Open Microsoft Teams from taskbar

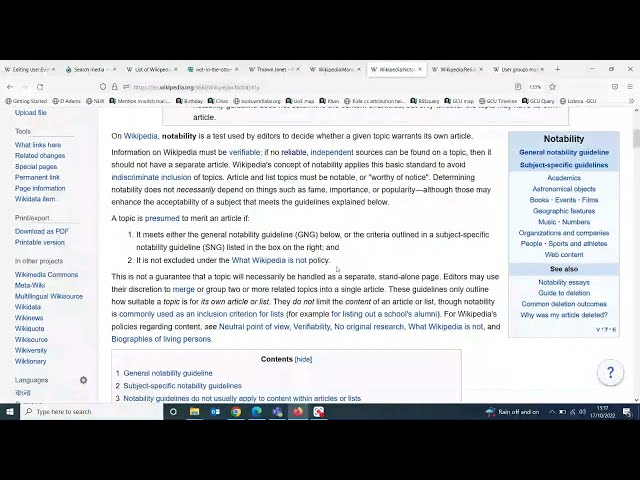[278, 412]
